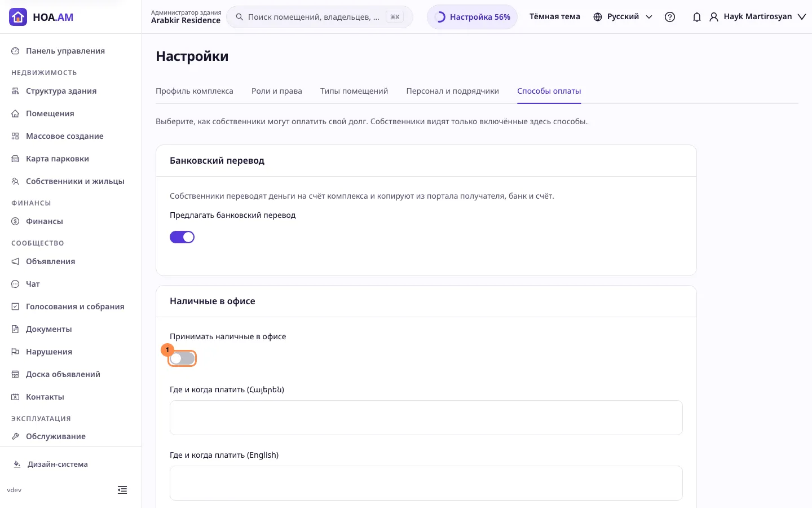Image resolution: width=812 pixels, height=508 pixels.
Task: Click the English payment instructions field
Action: tap(426, 483)
